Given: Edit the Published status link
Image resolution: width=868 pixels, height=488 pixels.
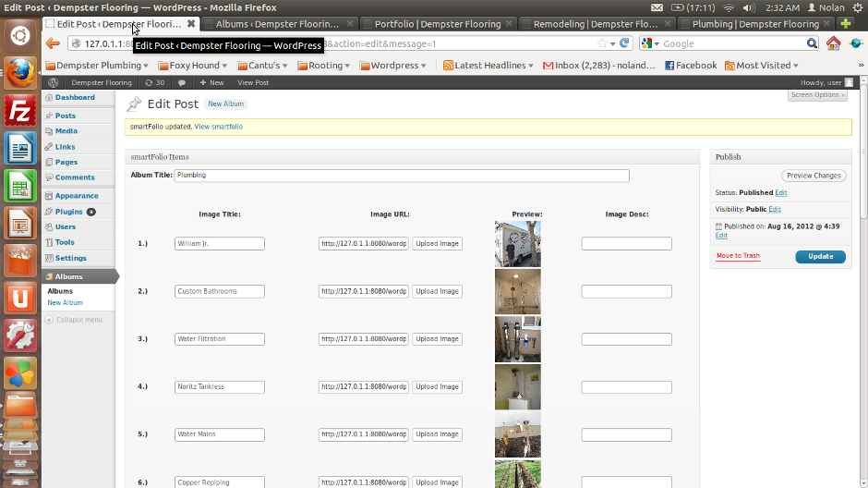Looking at the screenshot, I should coord(780,193).
